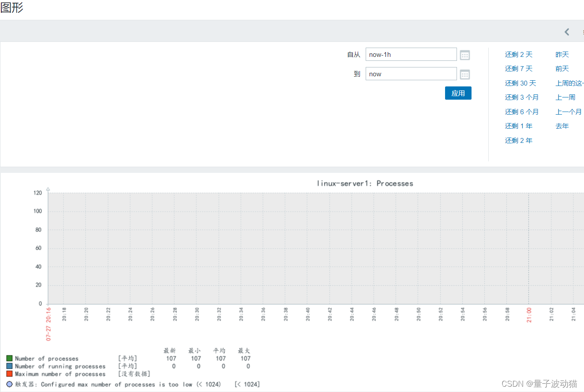Choose the 昨天 (yesterday) range
Viewport: 584px width, 392px height.
562,55
